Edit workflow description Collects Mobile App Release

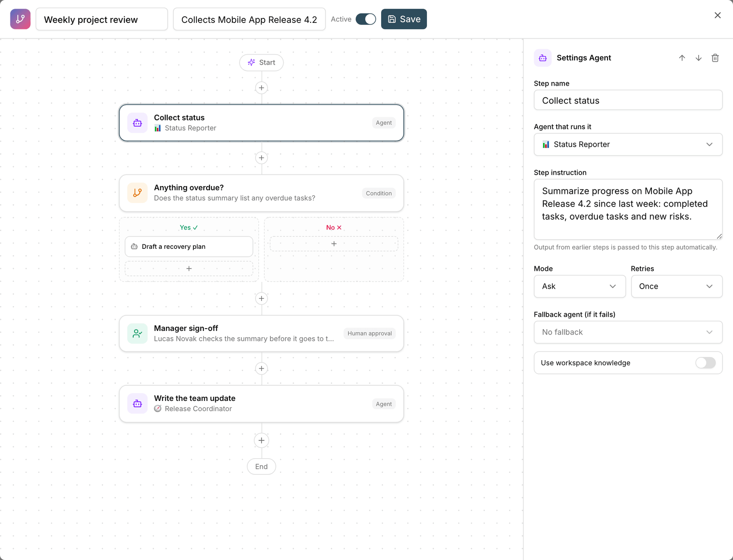249,19
